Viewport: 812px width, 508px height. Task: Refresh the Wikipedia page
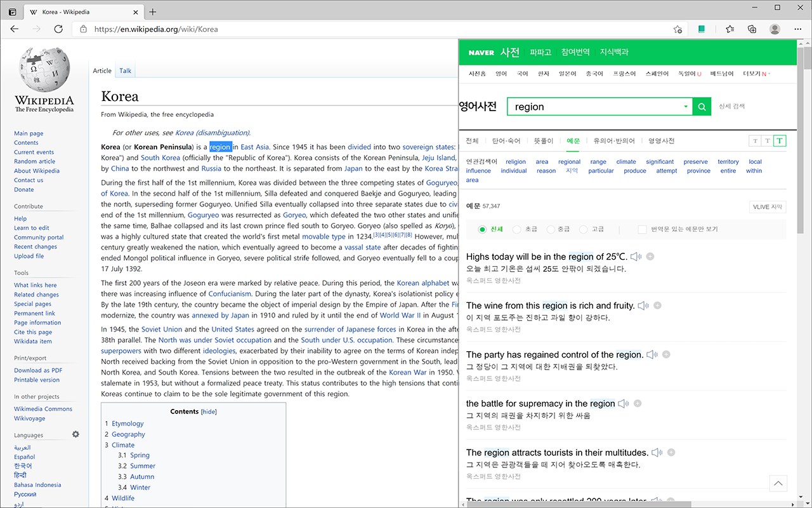58,29
